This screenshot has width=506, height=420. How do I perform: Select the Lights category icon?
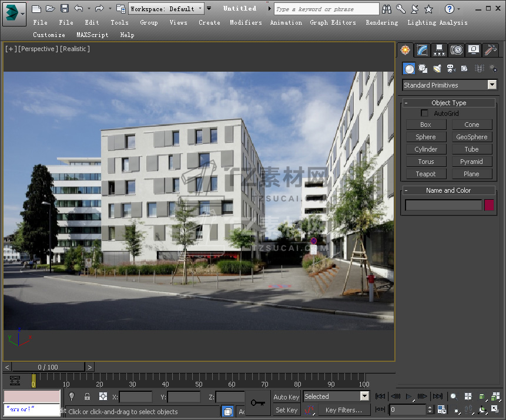[x=437, y=69]
